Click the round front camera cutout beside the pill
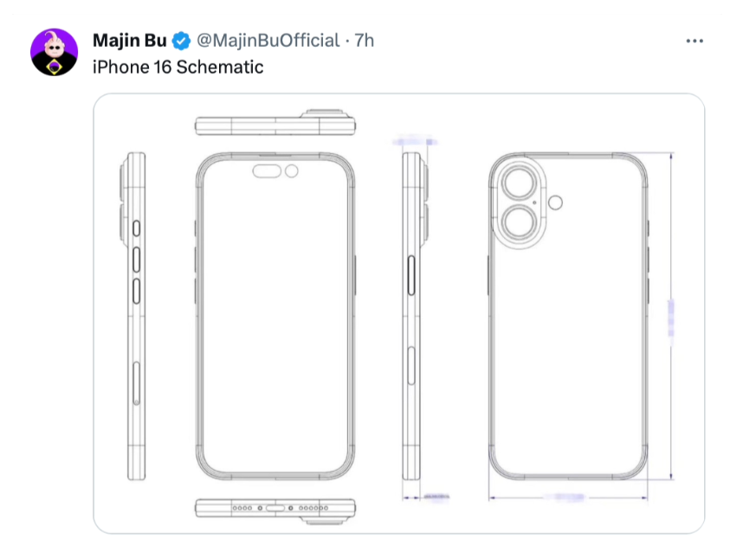 (x=292, y=171)
